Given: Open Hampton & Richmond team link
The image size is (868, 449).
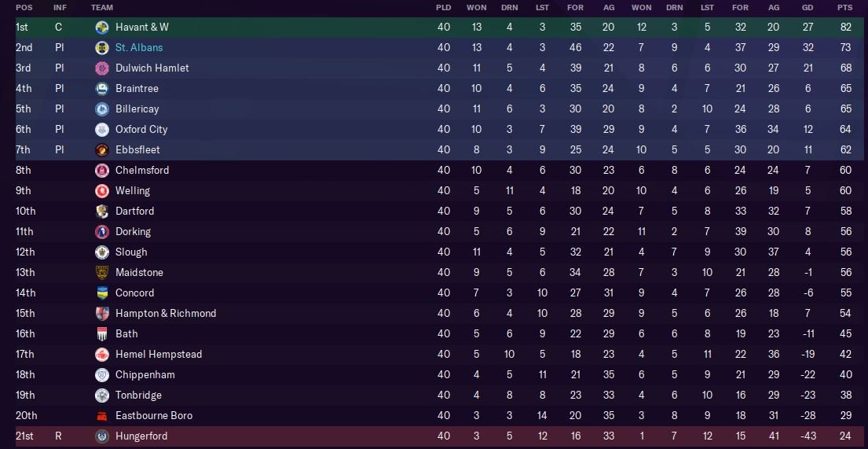Looking at the screenshot, I should click(166, 314).
